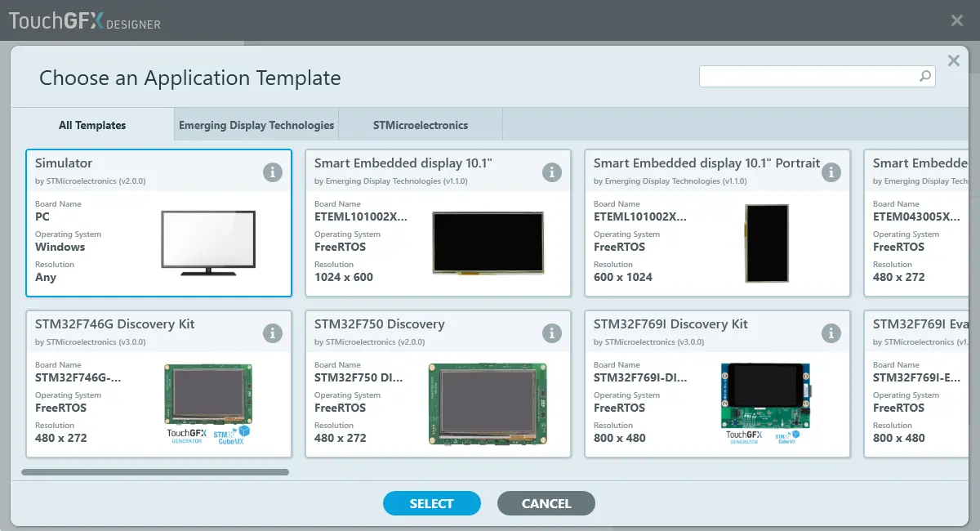The image size is (980, 531).
Task: Show info for Smart Embedded display 10.1" landscape
Action: (x=552, y=172)
